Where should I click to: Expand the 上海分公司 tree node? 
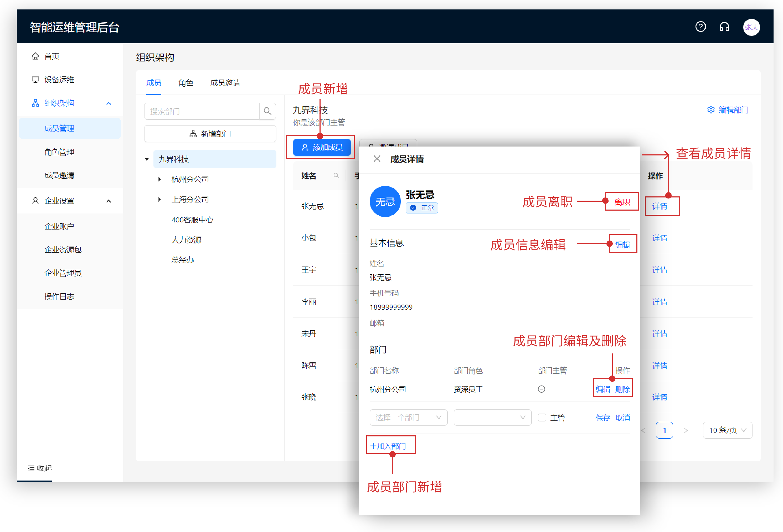(x=159, y=199)
